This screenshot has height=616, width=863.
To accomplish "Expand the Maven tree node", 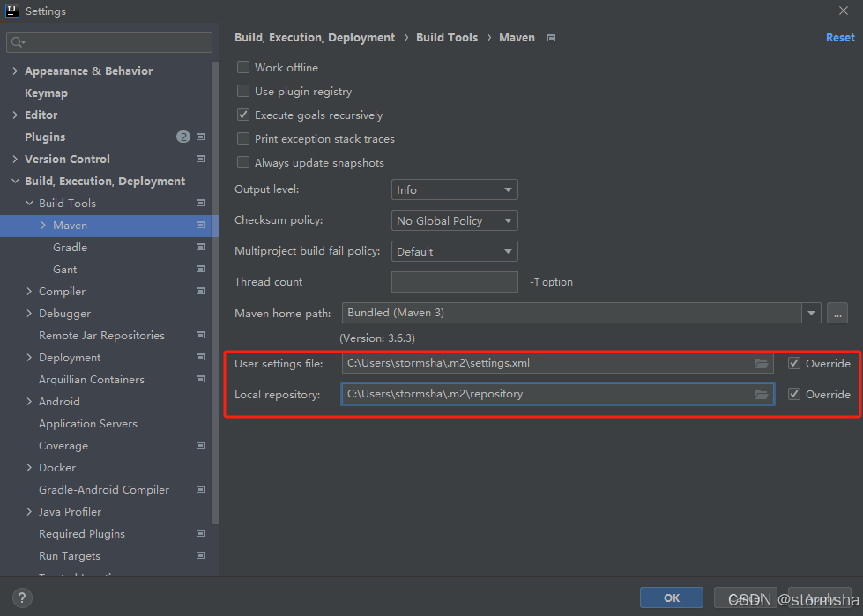I will [x=43, y=225].
